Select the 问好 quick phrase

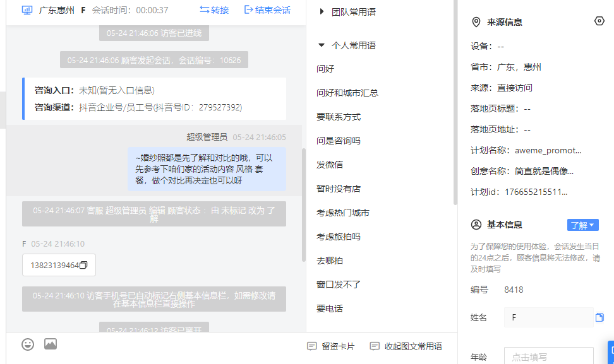(x=325, y=69)
